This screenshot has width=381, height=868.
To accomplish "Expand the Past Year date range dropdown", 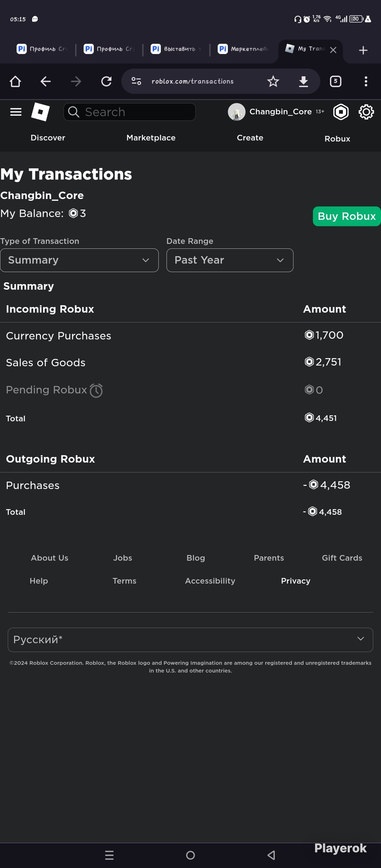I will (230, 260).
